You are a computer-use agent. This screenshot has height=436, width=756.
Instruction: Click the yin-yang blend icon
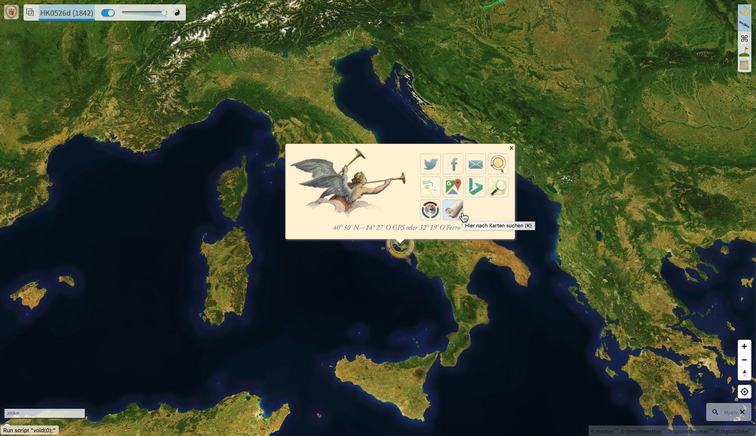(x=178, y=13)
